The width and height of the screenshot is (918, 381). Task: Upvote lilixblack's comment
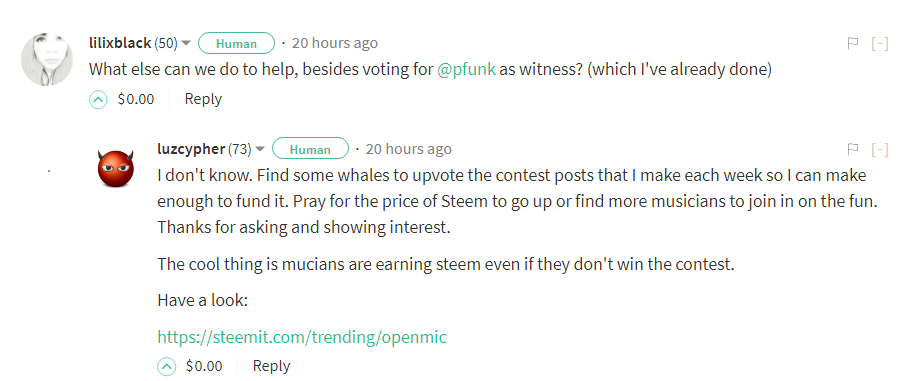98,100
